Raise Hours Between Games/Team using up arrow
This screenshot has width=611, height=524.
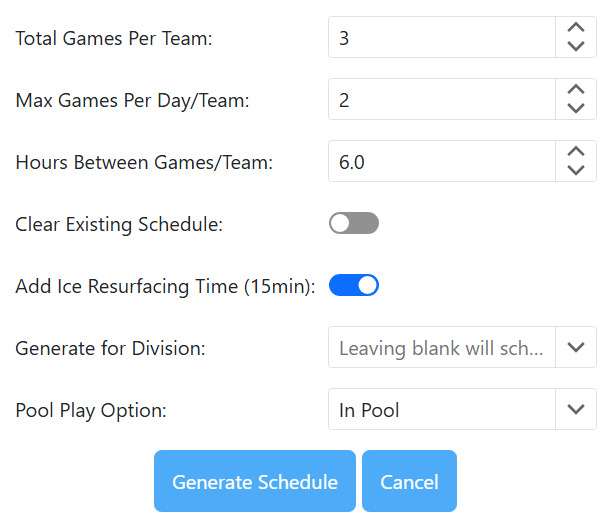point(575,152)
